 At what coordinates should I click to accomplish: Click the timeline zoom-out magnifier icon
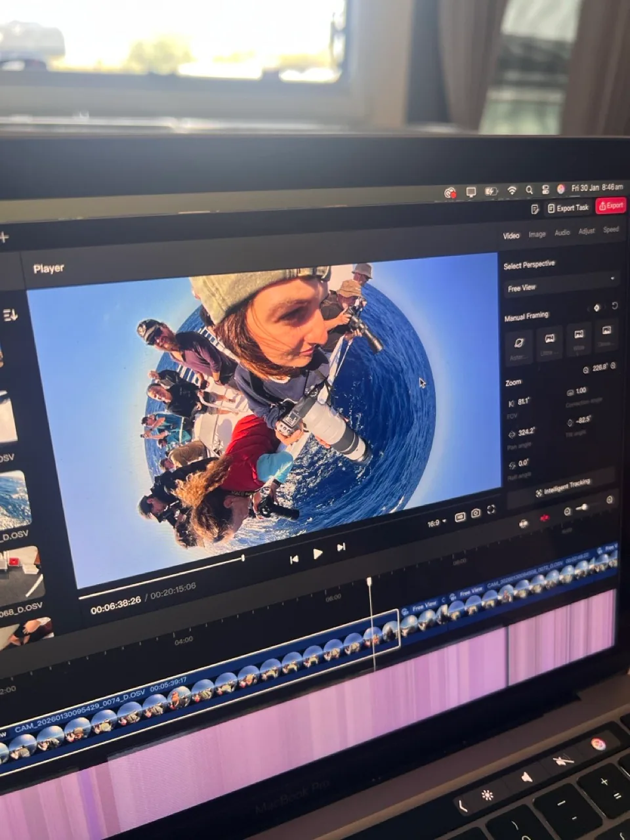click(568, 511)
